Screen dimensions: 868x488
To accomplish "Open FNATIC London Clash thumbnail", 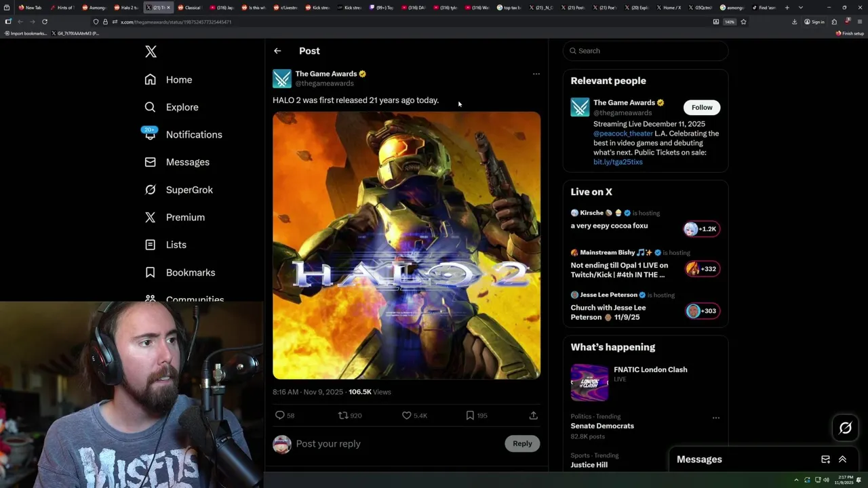I will (x=589, y=382).
